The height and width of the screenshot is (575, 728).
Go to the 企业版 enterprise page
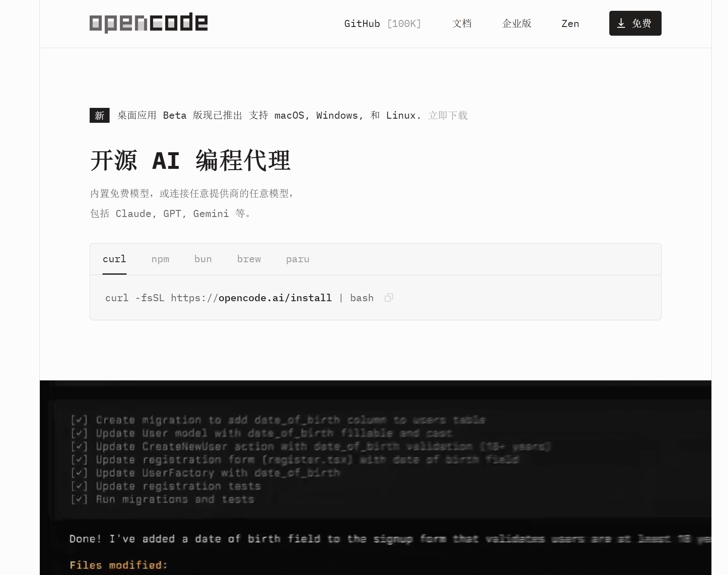(x=516, y=24)
